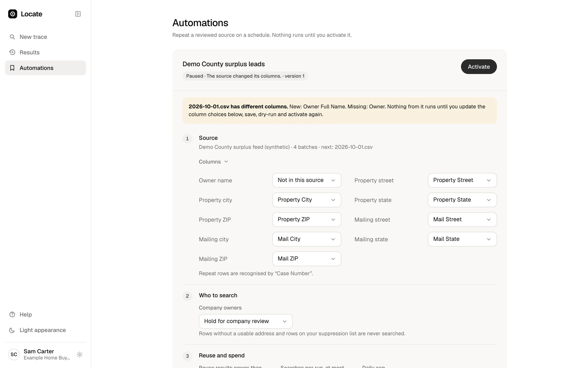The height and width of the screenshot is (368, 588).
Task: Open the Property state column dropdown
Action: click(x=462, y=200)
